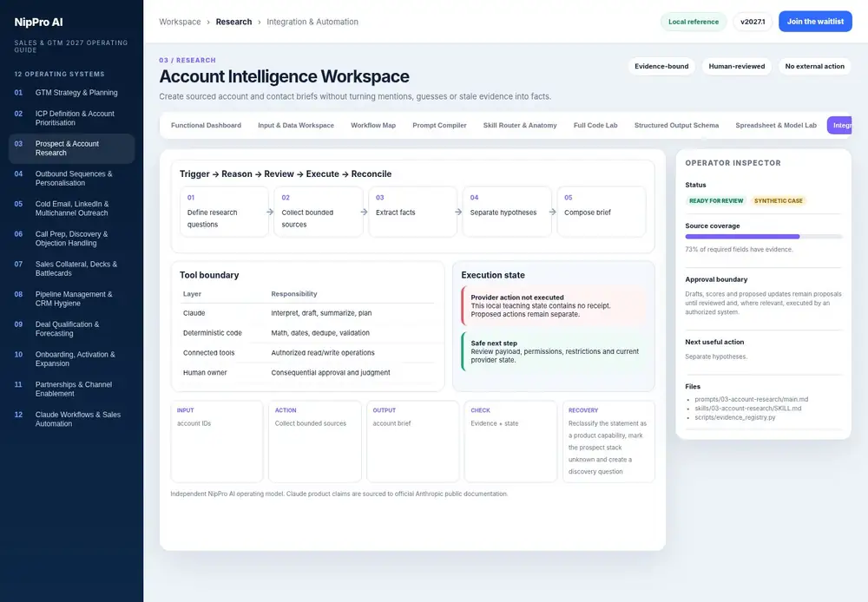Click the INPUT account IDs card
The image size is (868, 602).
(217, 442)
